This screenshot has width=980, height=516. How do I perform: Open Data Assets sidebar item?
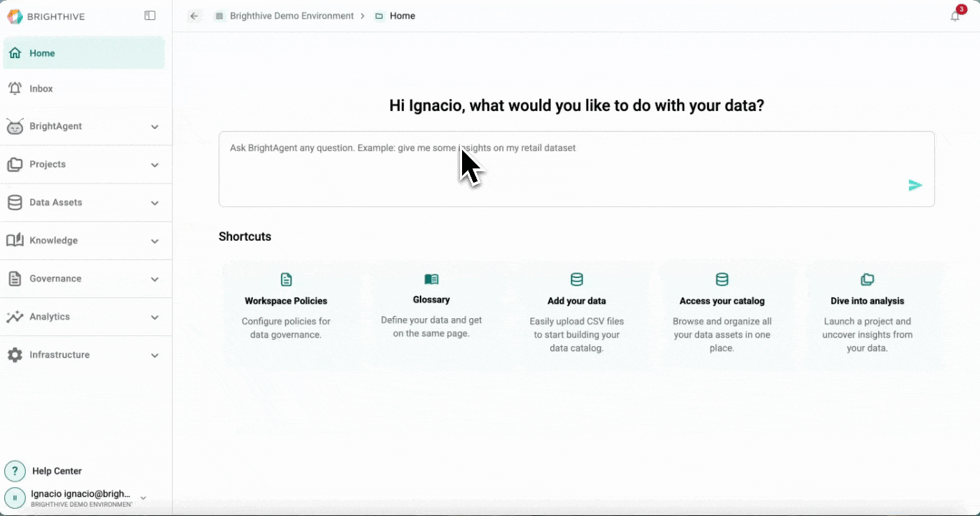[56, 202]
